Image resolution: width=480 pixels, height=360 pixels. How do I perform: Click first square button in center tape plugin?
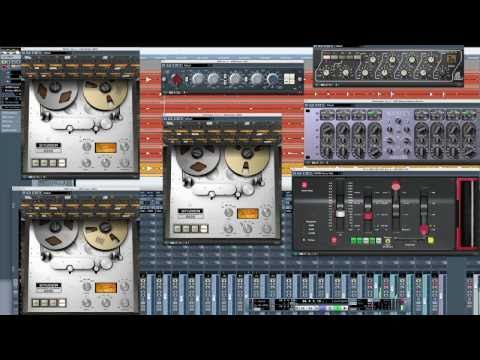click(x=178, y=229)
